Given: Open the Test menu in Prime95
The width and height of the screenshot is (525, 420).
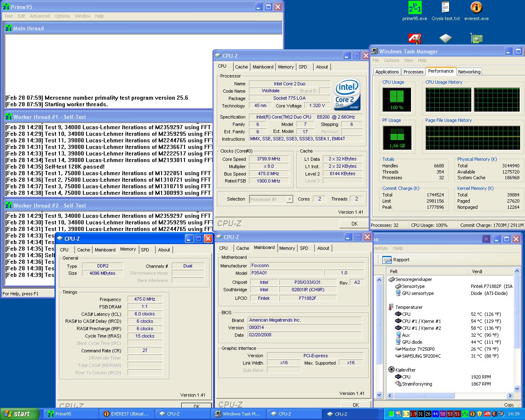Looking at the screenshot, I should coord(9,16).
